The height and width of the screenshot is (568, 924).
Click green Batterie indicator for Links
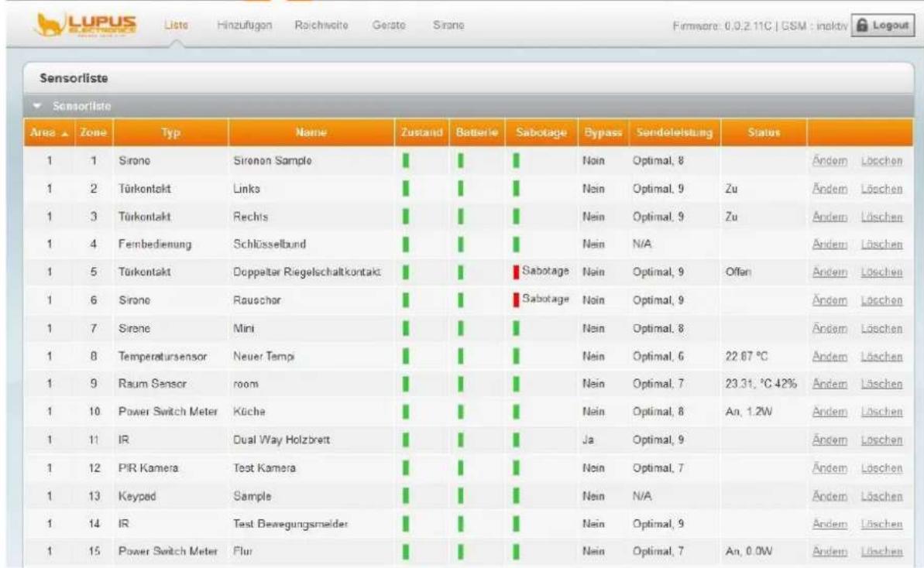(461, 189)
